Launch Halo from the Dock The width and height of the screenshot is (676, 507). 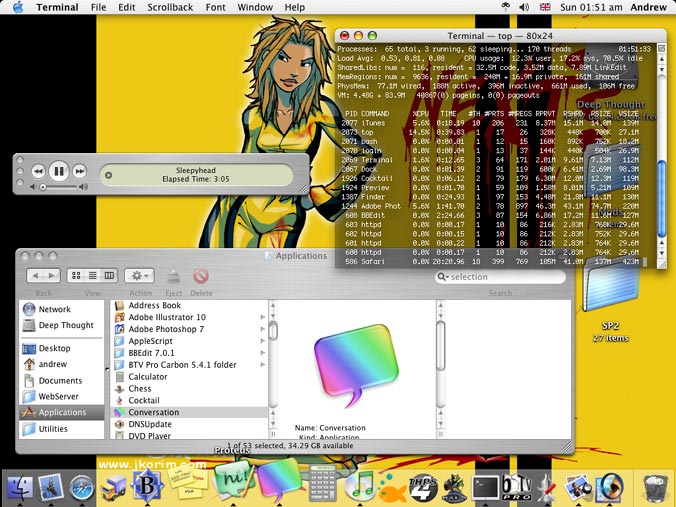tap(454, 488)
